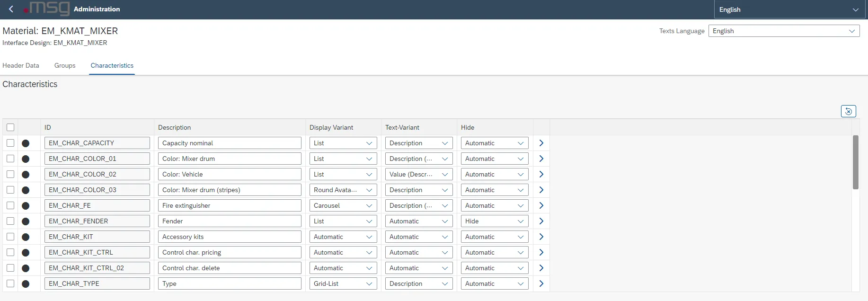The image size is (868, 301).
Task: Click the reset table settings icon
Action: point(848,111)
